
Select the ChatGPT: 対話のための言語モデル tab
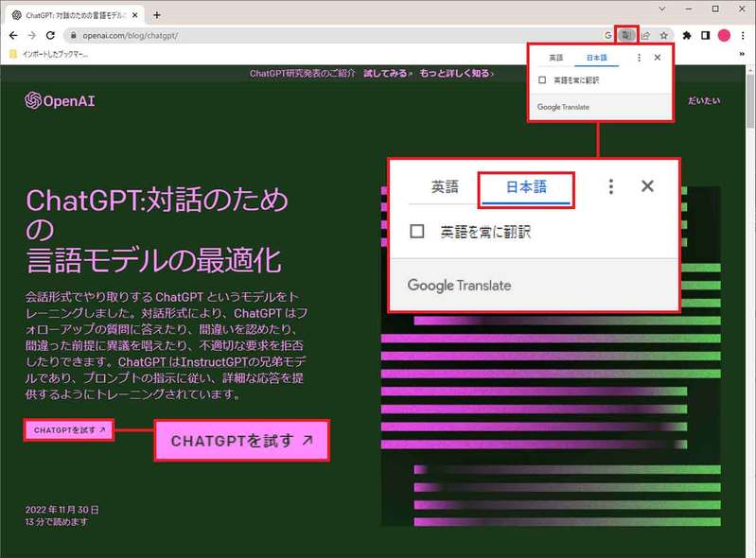point(75,15)
